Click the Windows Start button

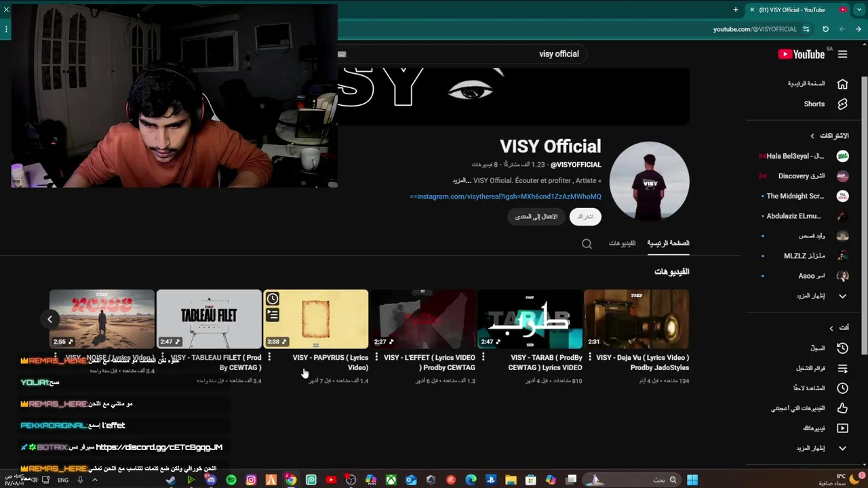point(692,480)
